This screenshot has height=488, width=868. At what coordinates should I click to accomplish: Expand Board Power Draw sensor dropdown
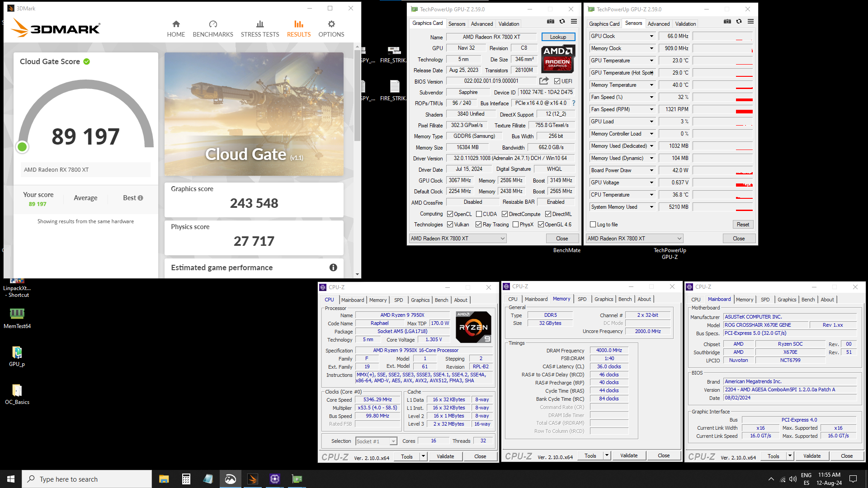click(651, 170)
